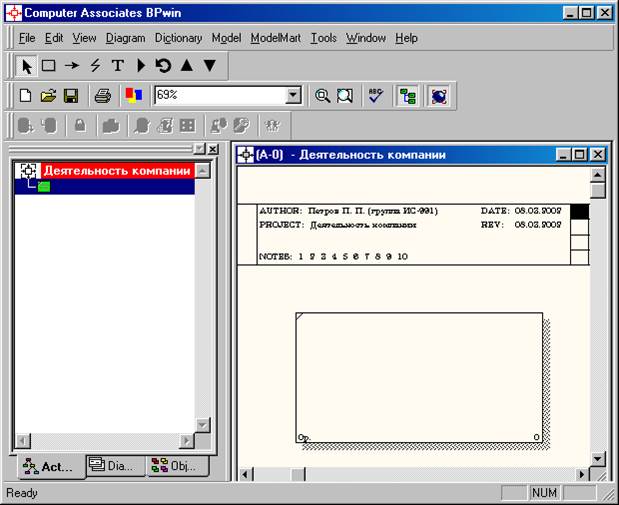Screen dimensions: 619x505
Task: Click the diagram vertical scroll down arrow
Action: [x=598, y=458]
